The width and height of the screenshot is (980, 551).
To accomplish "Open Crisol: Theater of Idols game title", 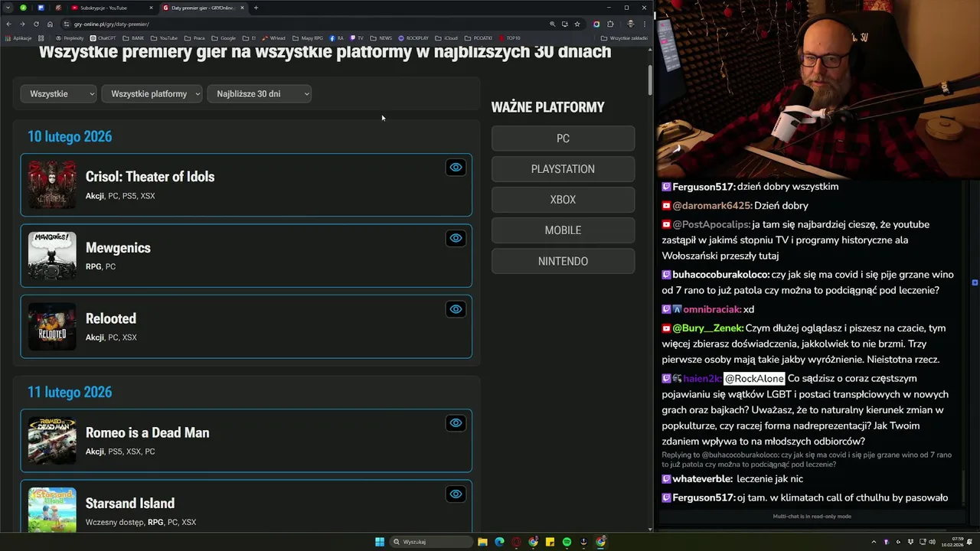I will [x=150, y=177].
